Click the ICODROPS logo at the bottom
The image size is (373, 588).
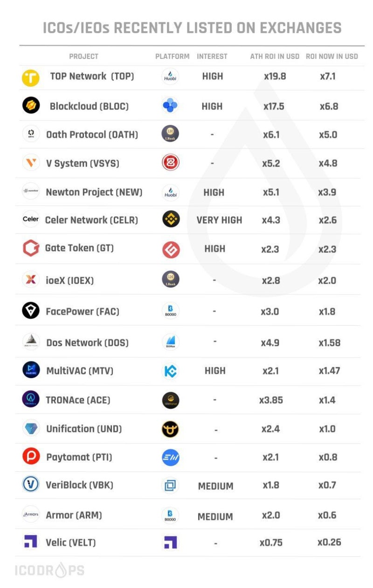click(49, 570)
